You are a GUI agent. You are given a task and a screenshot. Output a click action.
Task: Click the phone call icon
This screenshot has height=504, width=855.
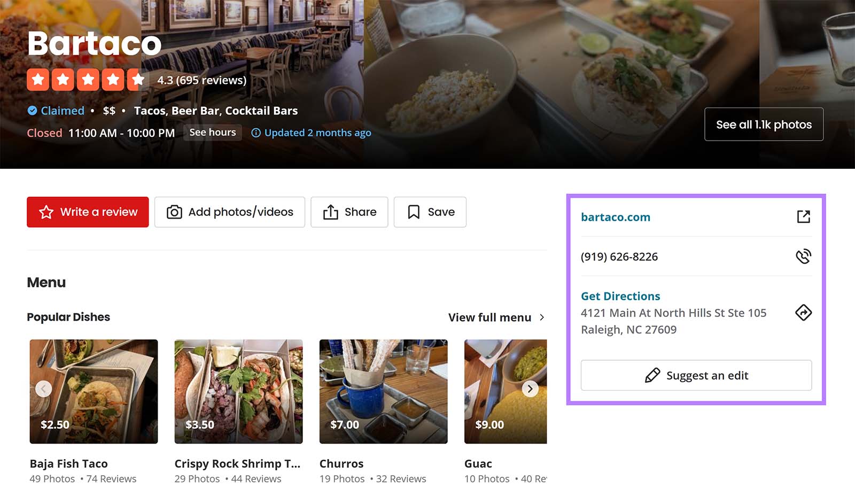tap(804, 256)
